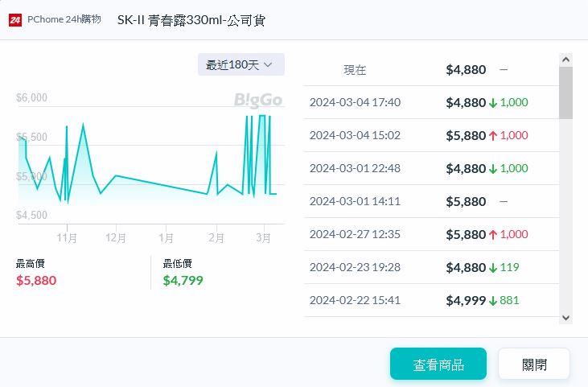Click the BigGo watermark on chart

click(258, 101)
